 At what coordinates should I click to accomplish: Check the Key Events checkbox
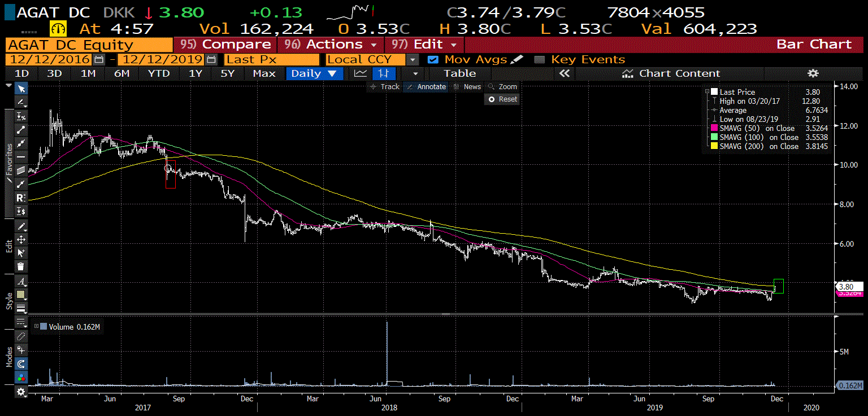540,59
